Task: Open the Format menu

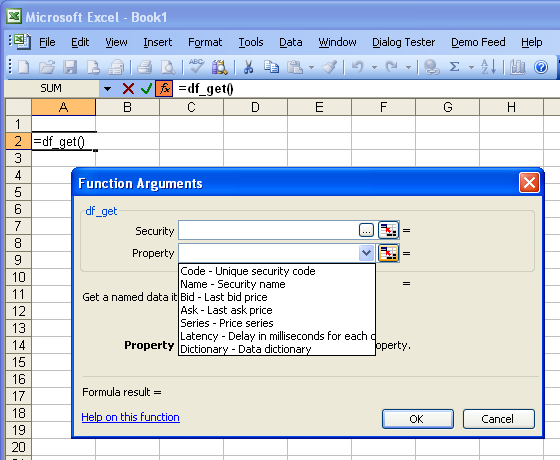Action: coord(205,42)
